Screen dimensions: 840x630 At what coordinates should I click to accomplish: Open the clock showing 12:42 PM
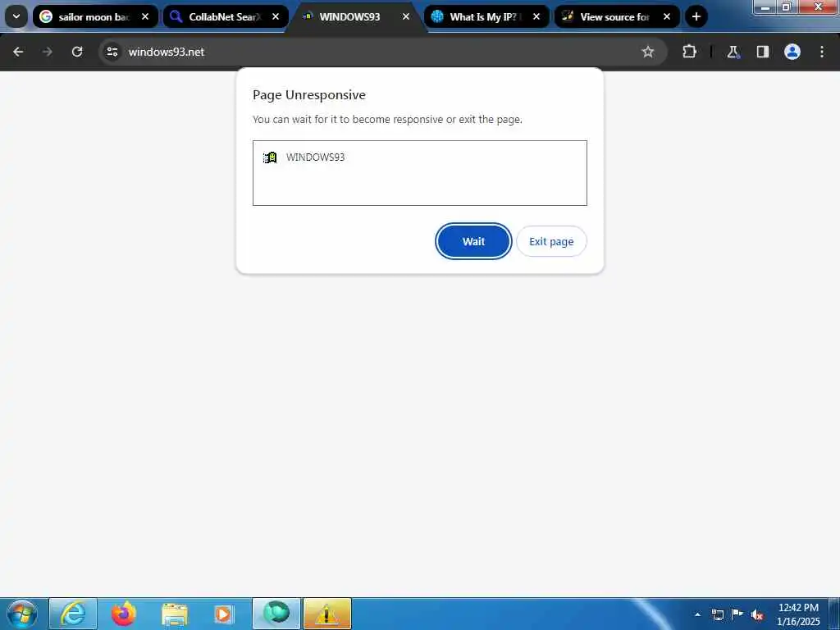click(x=798, y=614)
